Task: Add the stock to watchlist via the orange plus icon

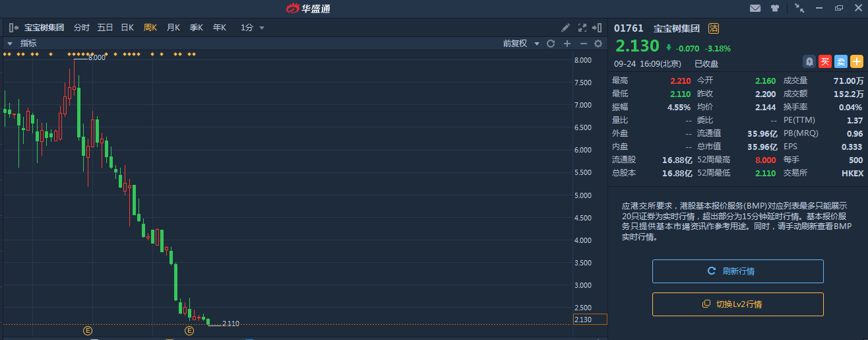Action: [856, 61]
